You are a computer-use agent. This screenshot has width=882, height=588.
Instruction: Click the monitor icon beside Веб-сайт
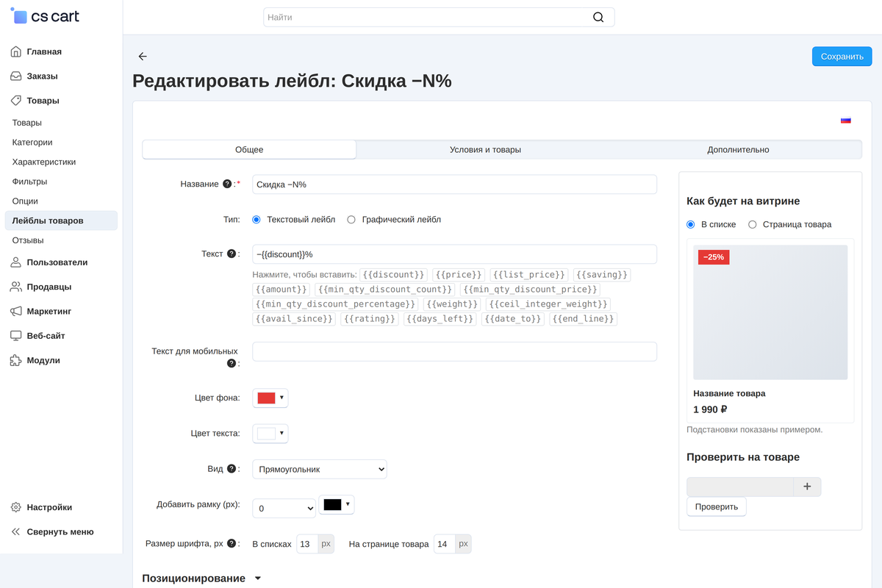click(x=16, y=336)
